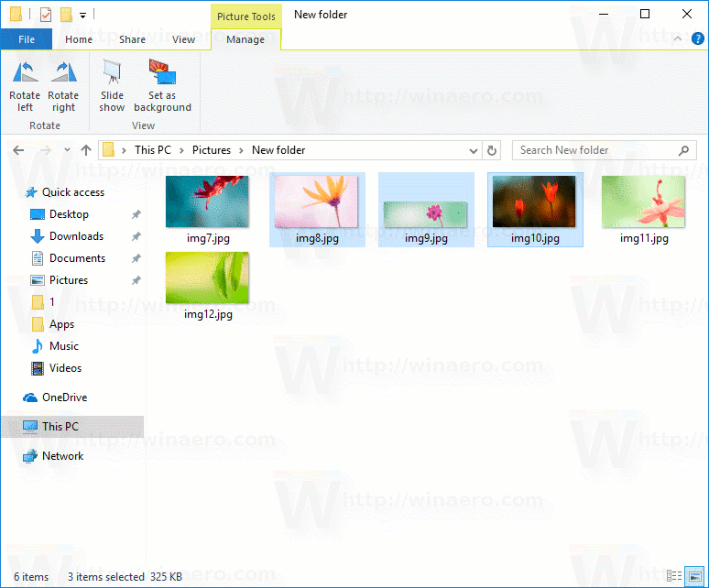709x588 pixels.
Task: Start a Slide show
Action: [112, 86]
